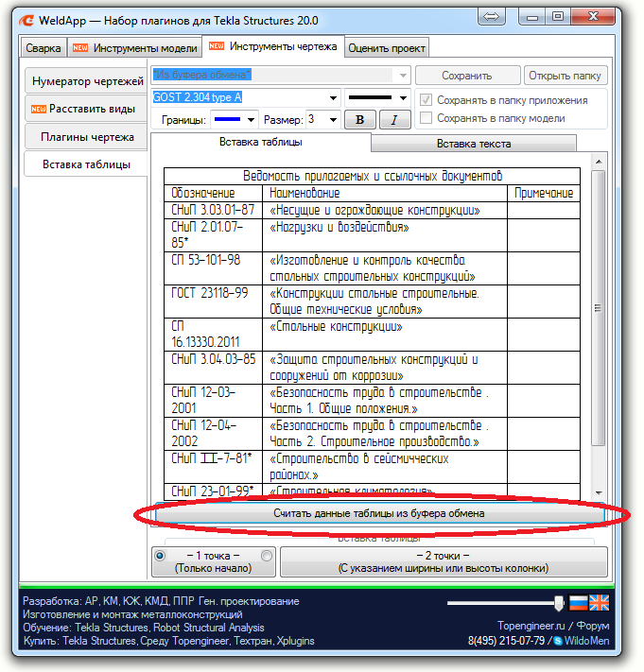This screenshot has width=644, height=672.
Task: Switch language using Russian flag icon
Action: coord(578,603)
